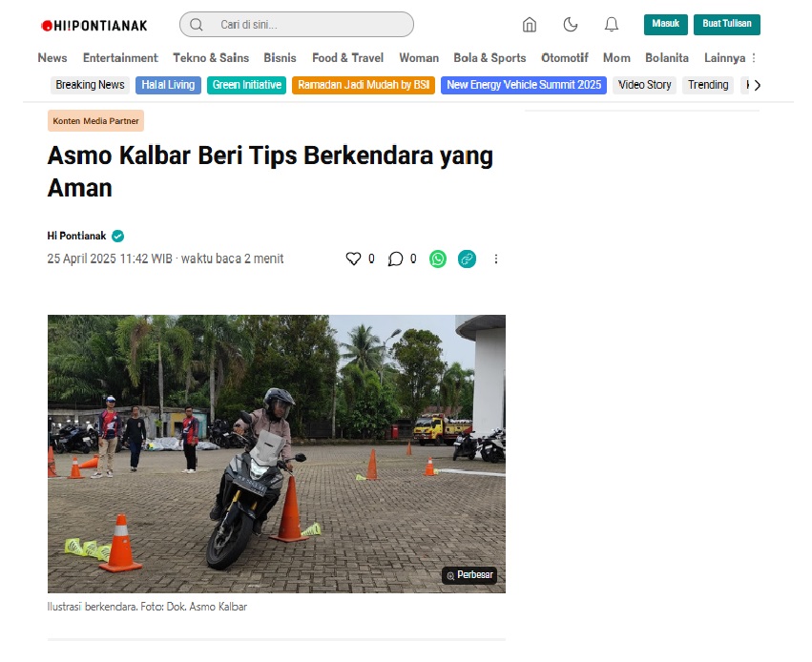Click the Hi!Pontianak logo
Screen dimensions: 812x662
coord(94,26)
